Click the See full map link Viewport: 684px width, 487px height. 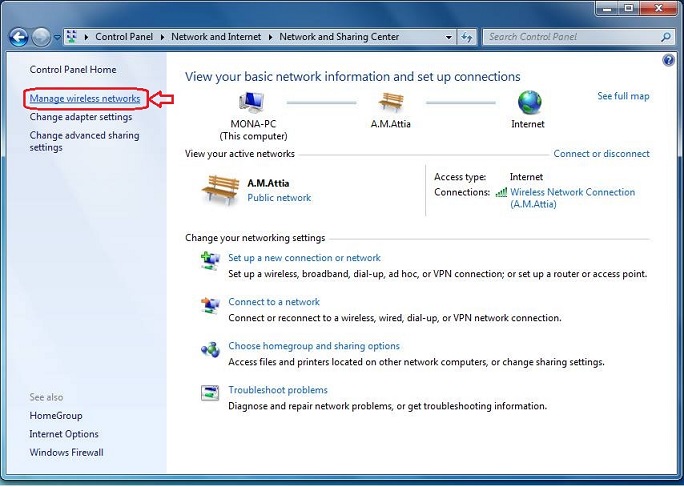pyautogui.click(x=623, y=96)
